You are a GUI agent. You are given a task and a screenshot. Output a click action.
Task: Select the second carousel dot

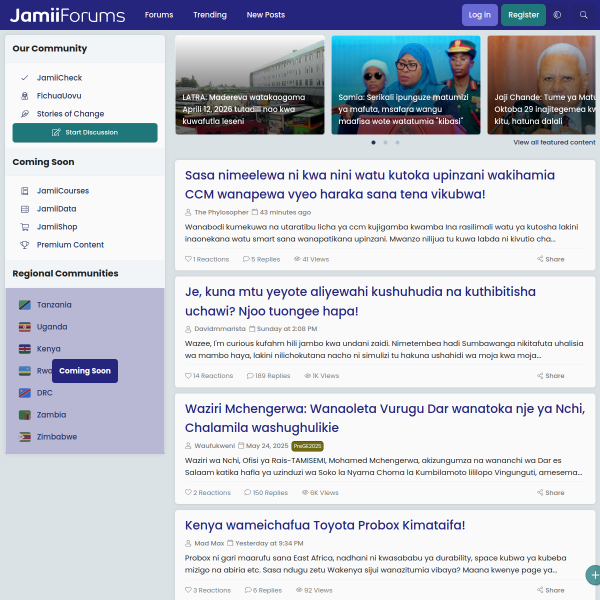(x=385, y=142)
